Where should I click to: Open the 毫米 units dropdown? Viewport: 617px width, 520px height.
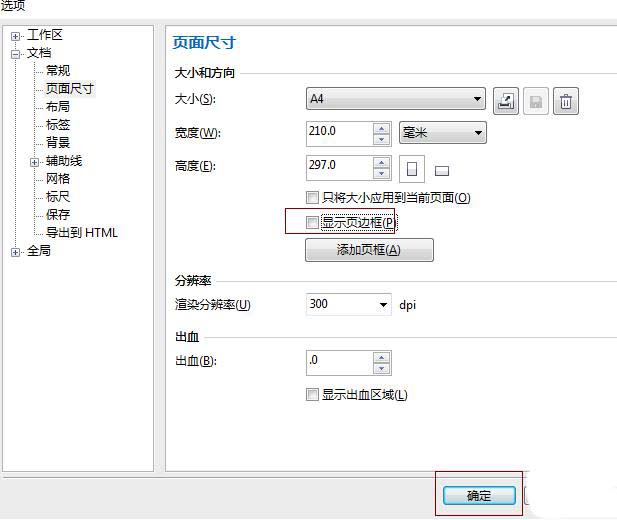(443, 133)
